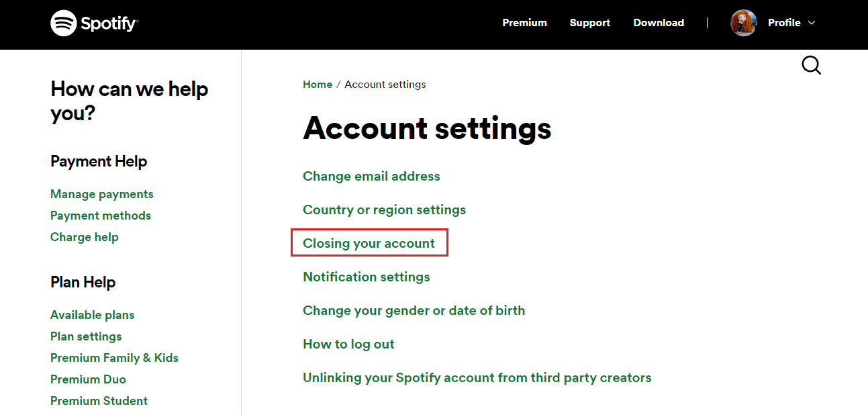Viewport: 868px width, 415px height.
Task: Open Closing your account article
Action: (x=369, y=243)
